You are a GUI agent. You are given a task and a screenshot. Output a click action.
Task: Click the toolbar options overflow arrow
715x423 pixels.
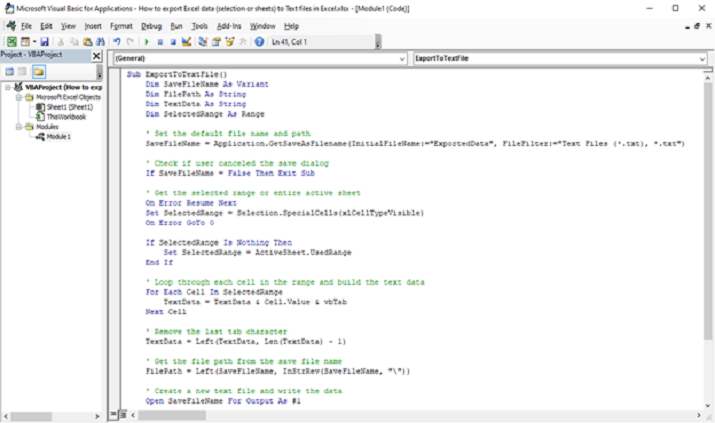pos(378,42)
